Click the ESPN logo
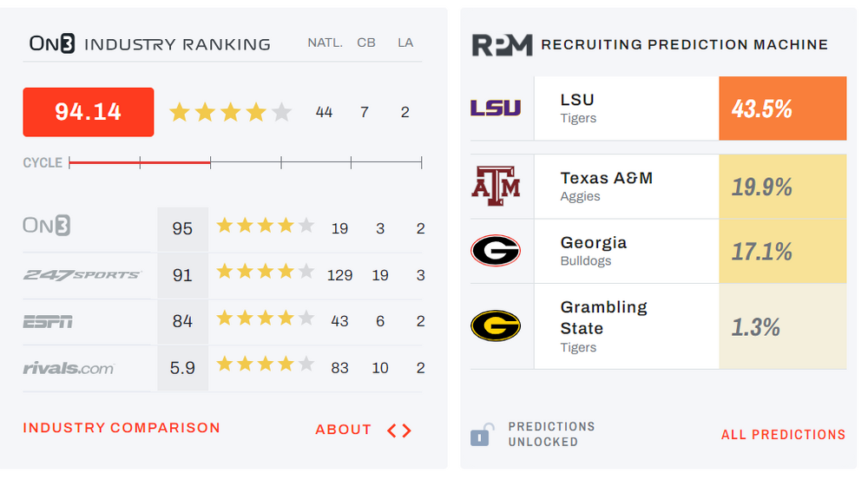This screenshot has width=868, height=480. (48, 321)
